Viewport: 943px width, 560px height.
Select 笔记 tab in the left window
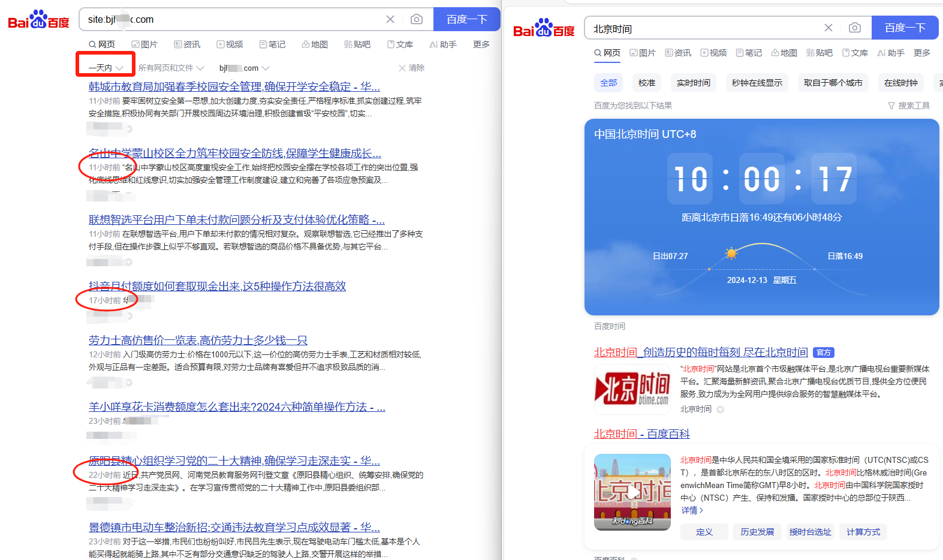pyautogui.click(x=272, y=44)
